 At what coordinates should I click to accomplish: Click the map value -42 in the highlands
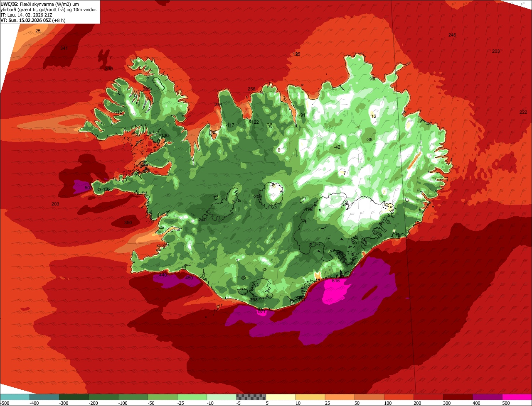pyautogui.click(x=337, y=147)
